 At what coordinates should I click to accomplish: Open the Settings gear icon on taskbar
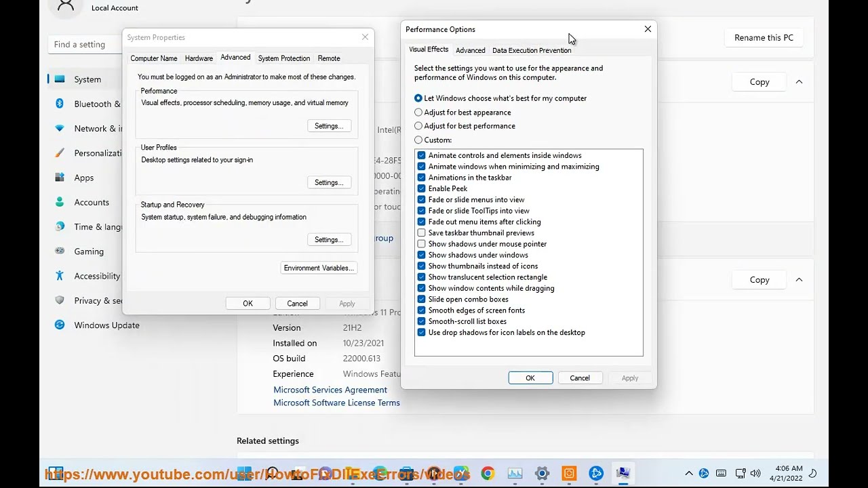tap(542, 473)
